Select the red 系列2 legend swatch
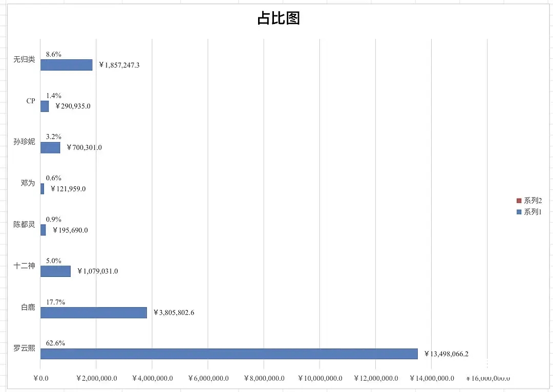Image resolution: width=553 pixels, height=392 pixels. click(x=519, y=201)
